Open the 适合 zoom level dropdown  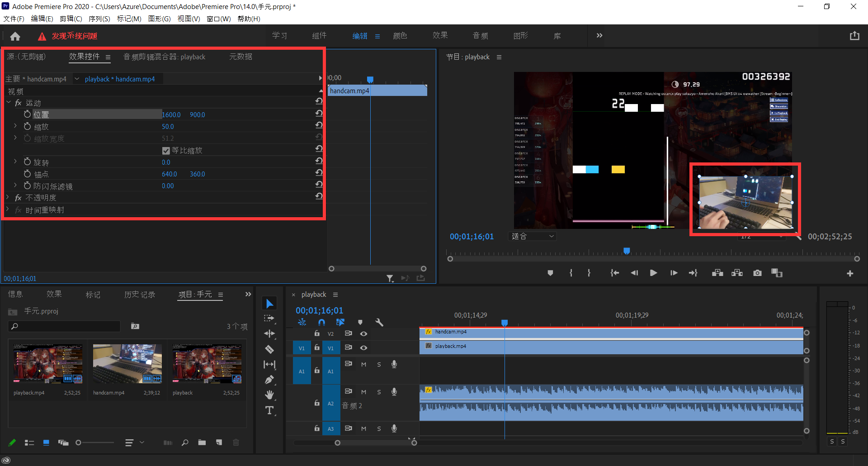[x=532, y=236]
